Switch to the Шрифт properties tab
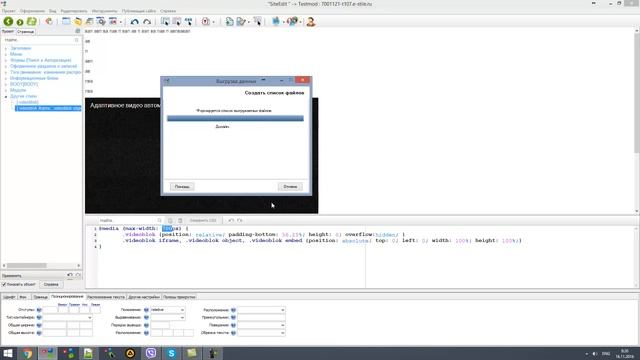 click(x=9, y=297)
